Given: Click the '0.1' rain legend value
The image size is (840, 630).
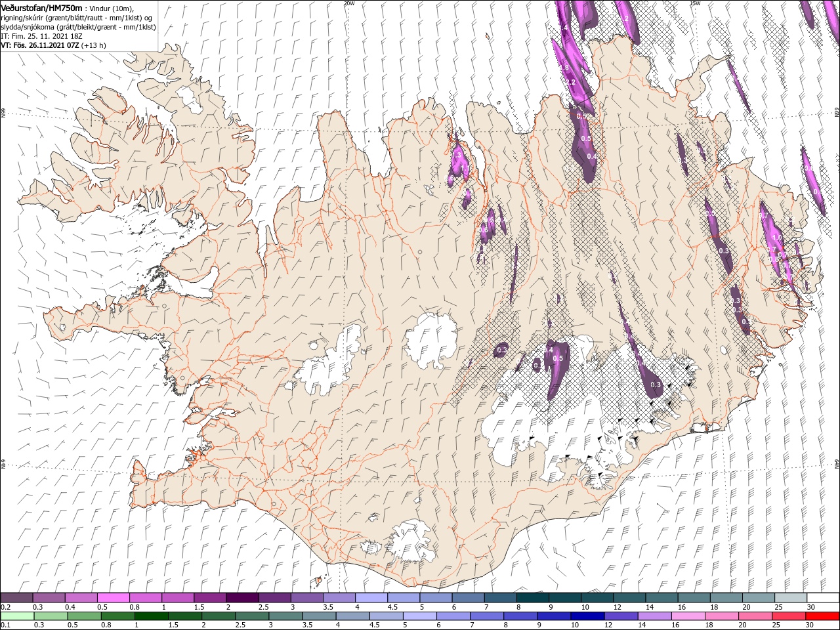Looking at the screenshot, I should pos(6,625).
